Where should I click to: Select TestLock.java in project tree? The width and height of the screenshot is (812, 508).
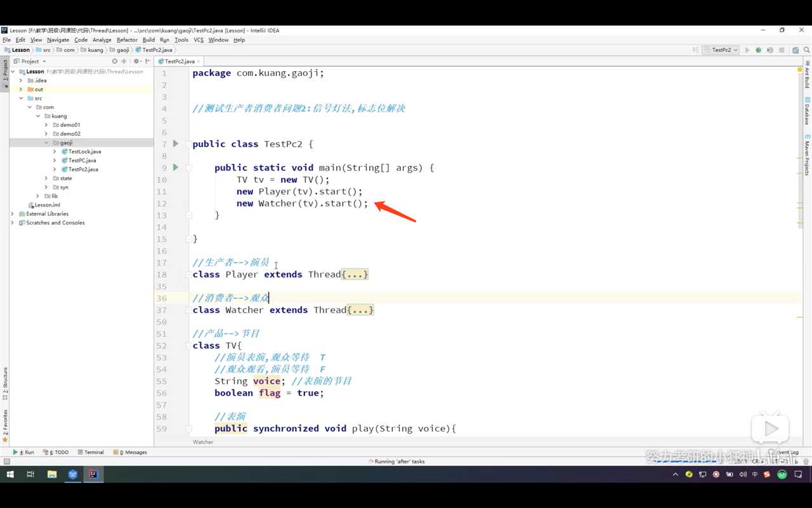pyautogui.click(x=81, y=152)
